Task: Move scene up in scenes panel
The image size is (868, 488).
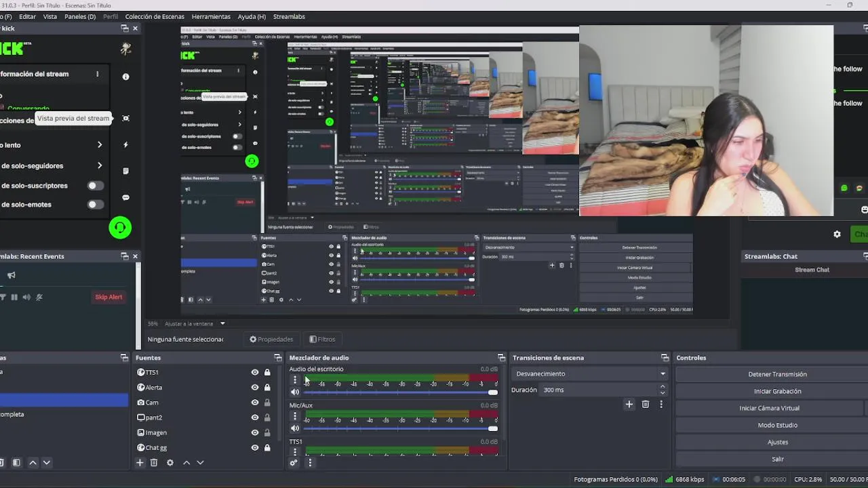Action: (x=33, y=462)
